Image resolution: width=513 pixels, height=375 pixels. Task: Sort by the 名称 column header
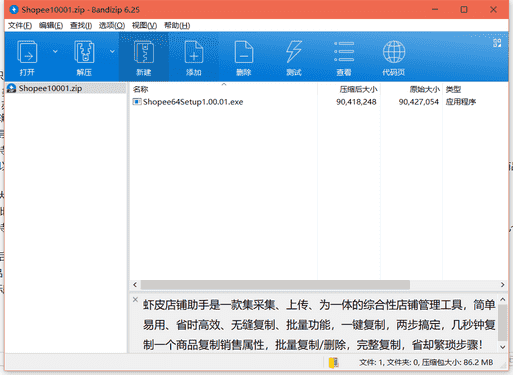(x=140, y=89)
